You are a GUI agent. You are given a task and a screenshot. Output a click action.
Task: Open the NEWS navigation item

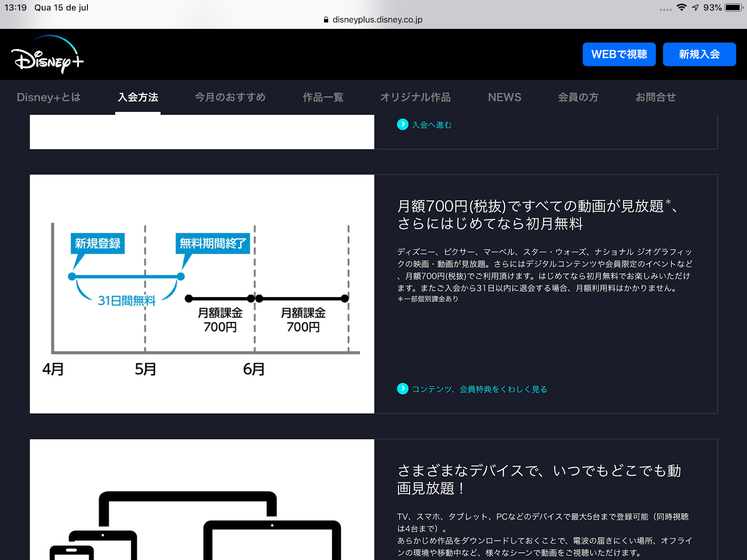(x=505, y=97)
